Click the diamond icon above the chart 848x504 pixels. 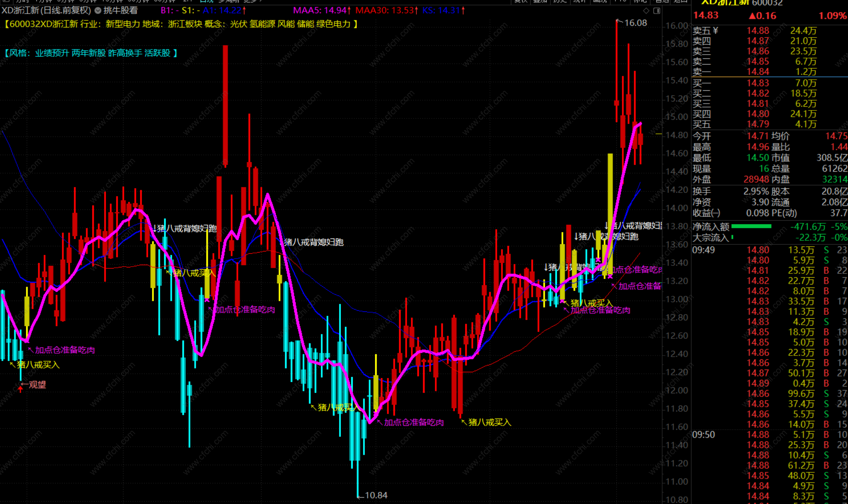pos(646,11)
